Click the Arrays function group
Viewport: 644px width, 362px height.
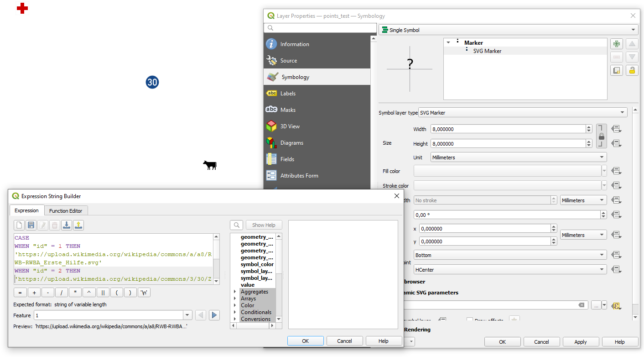pos(249,299)
